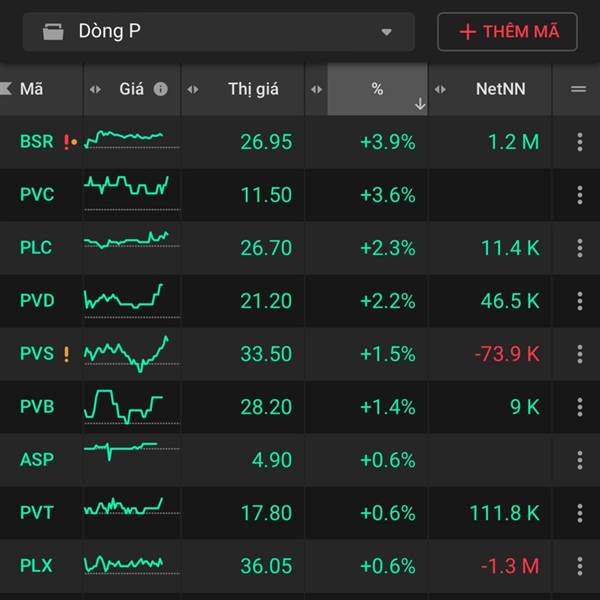Open the column settings hamburger icon
The height and width of the screenshot is (600, 600).
click(x=578, y=90)
